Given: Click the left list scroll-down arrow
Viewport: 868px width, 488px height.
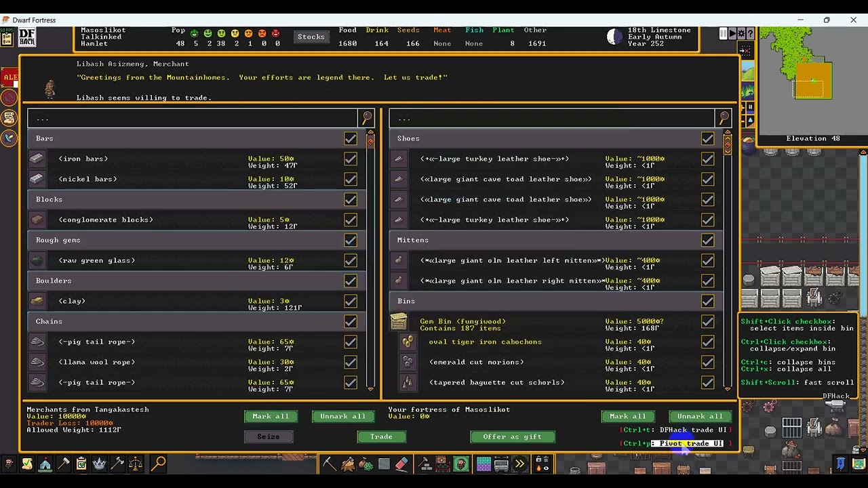Looking at the screenshot, I should click(370, 389).
